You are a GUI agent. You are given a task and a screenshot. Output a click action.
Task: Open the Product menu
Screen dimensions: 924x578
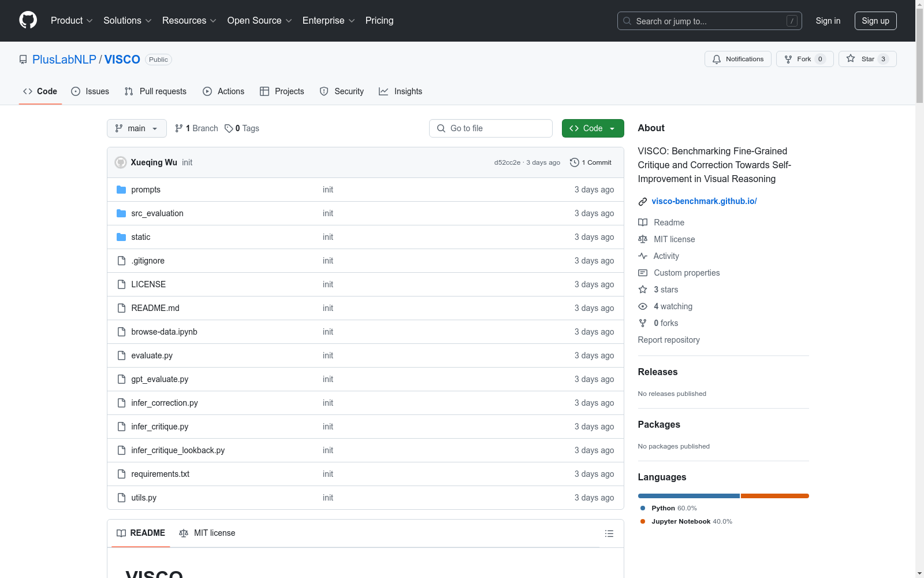[72, 21]
